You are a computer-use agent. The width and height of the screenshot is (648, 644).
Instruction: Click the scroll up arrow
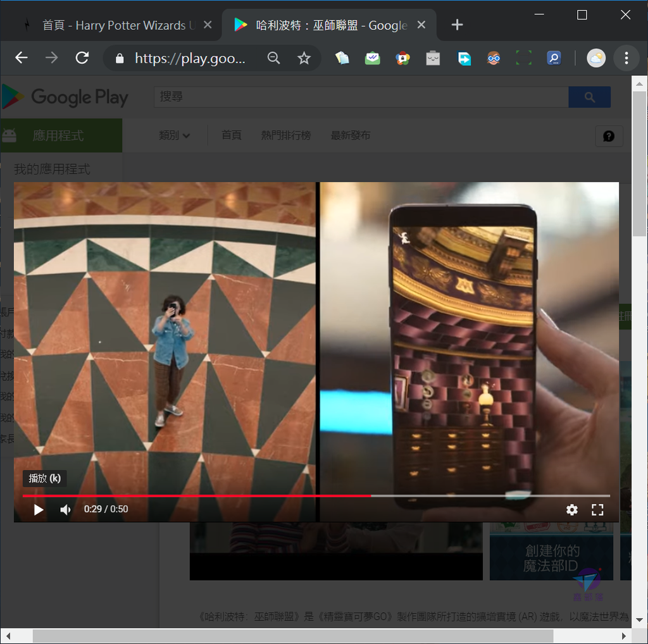(x=639, y=84)
